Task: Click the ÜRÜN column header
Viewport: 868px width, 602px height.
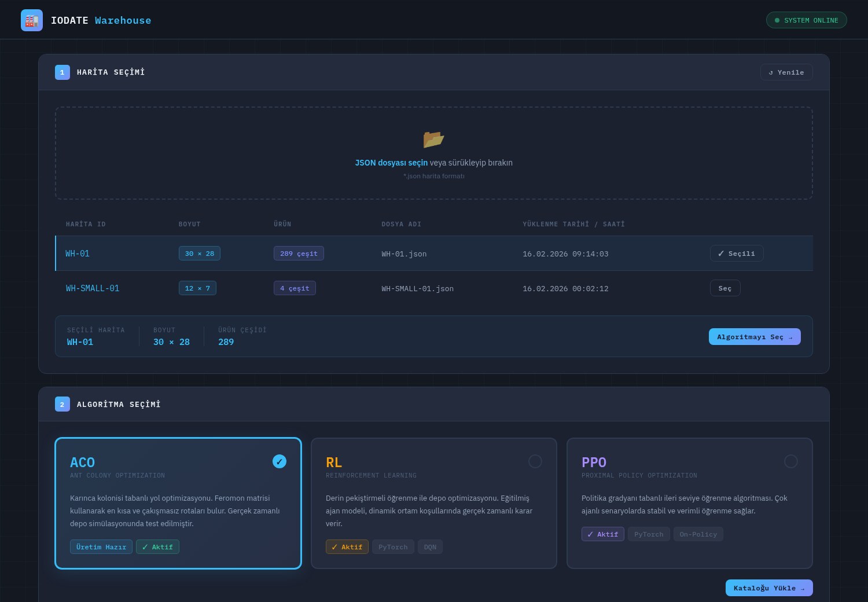Action: 282,224
